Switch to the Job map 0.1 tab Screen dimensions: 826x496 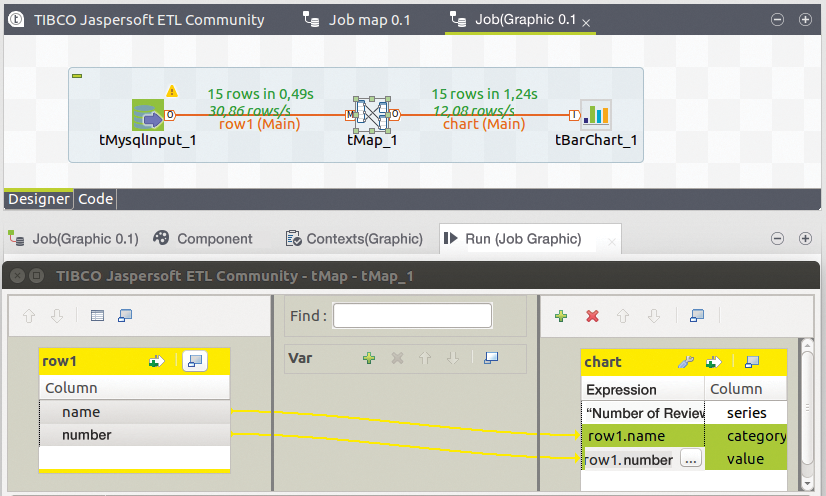[357, 20]
